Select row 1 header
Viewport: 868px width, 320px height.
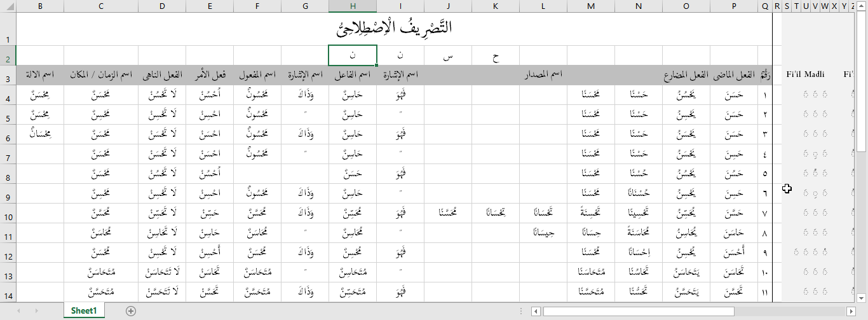pyautogui.click(x=8, y=29)
